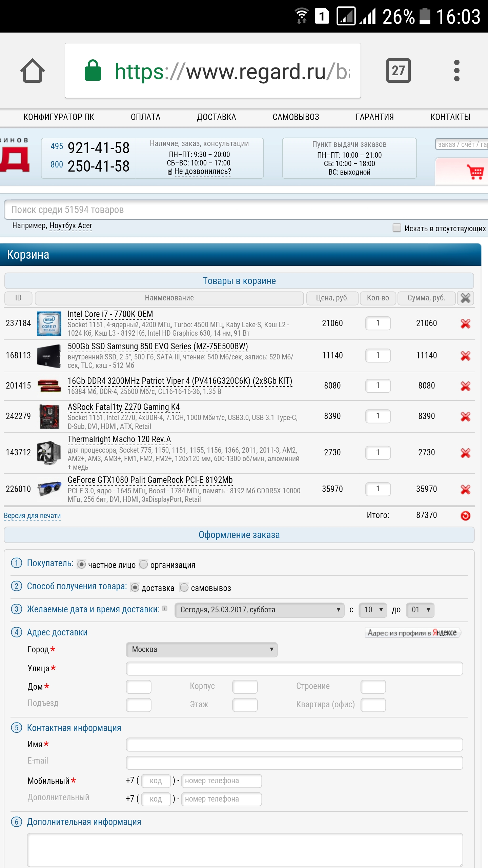Viewport: 488px width, 868px height.
Task: Open the GeForce GTX1080 thumbnail
Action: pyautogui.click(x=49, y=489)
